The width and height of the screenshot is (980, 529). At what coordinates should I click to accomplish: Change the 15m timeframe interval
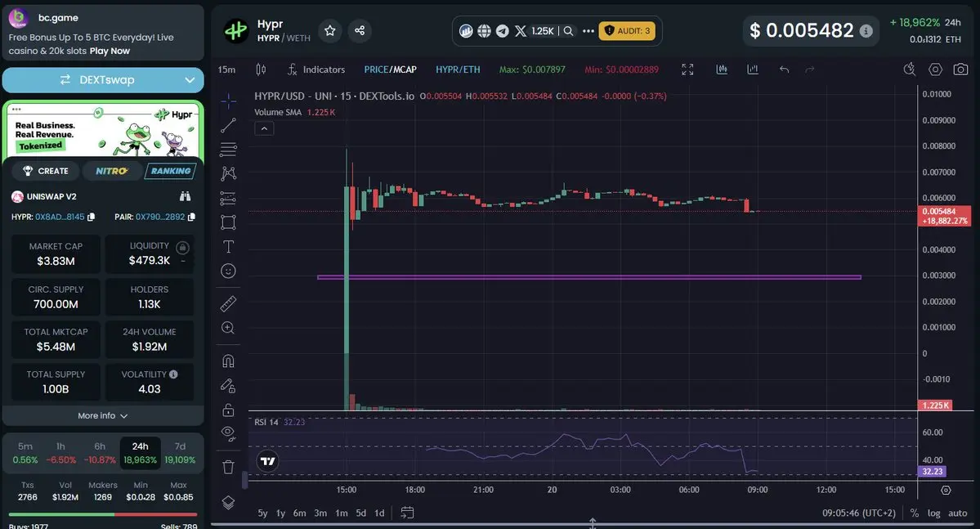[x=227, y=69]
